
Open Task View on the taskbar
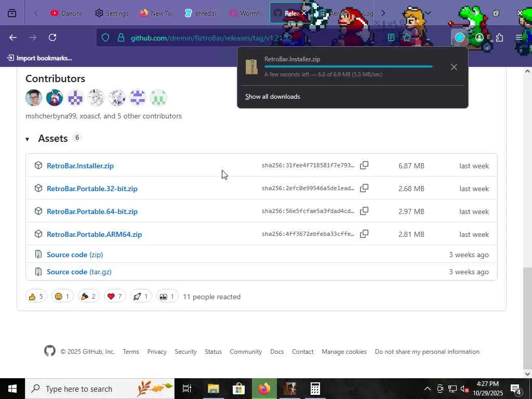tap(187, 389)
